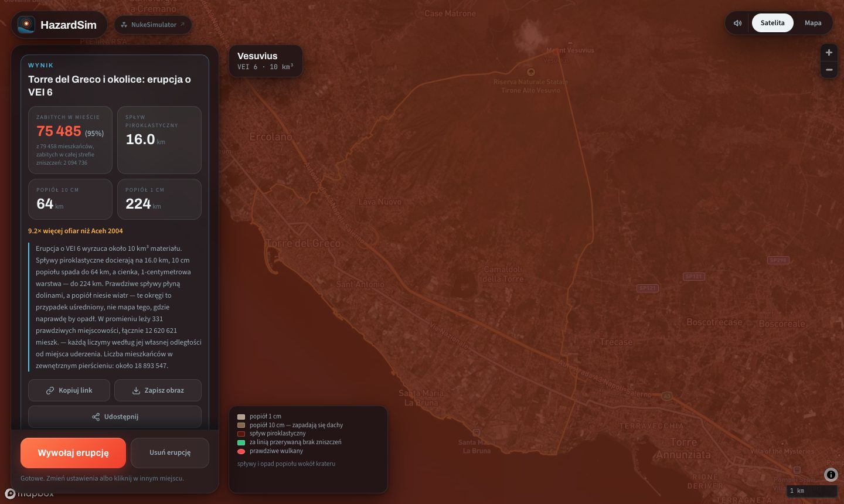Click the Pompei Scavi site marker icon

797,470
